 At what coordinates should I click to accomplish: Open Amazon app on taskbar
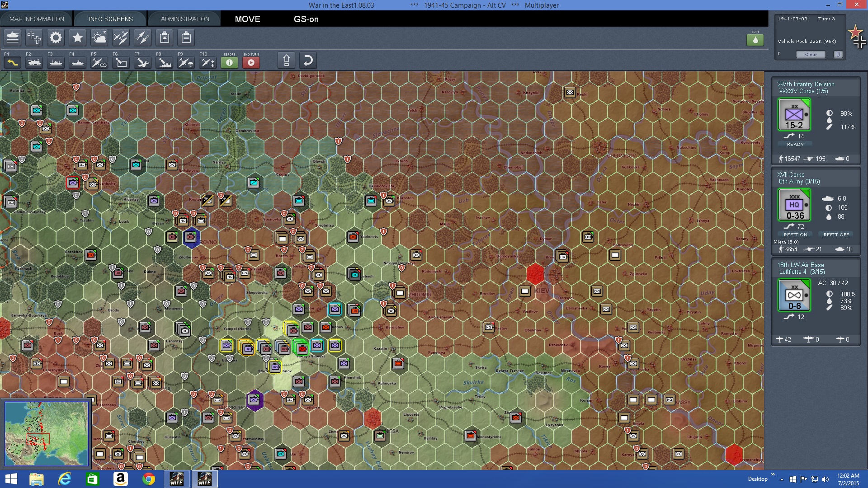point(120,479)
